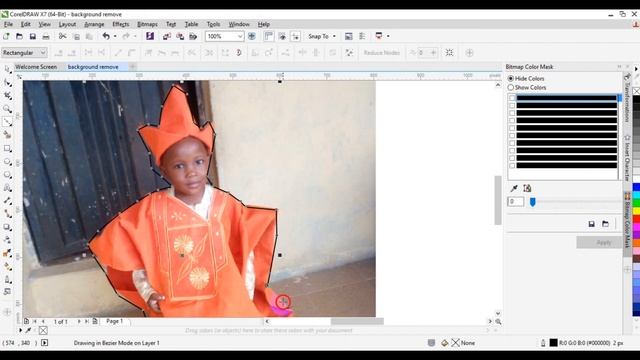Open the Effects menu
This screenshot has width=640, height=360.
tap(120, 24)
